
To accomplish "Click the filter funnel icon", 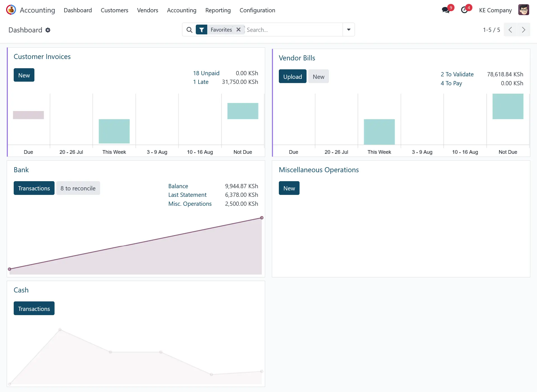I will pyautogui.click(x=201, y=30).
